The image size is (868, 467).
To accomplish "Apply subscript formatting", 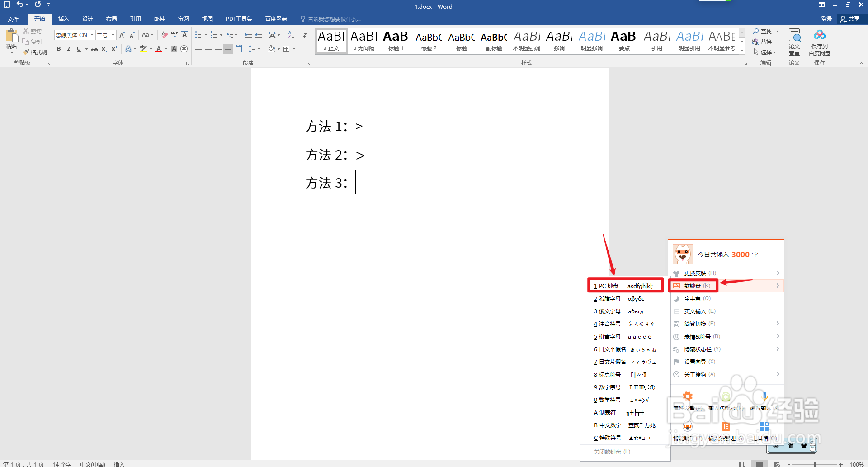I will tap(104, 49).
